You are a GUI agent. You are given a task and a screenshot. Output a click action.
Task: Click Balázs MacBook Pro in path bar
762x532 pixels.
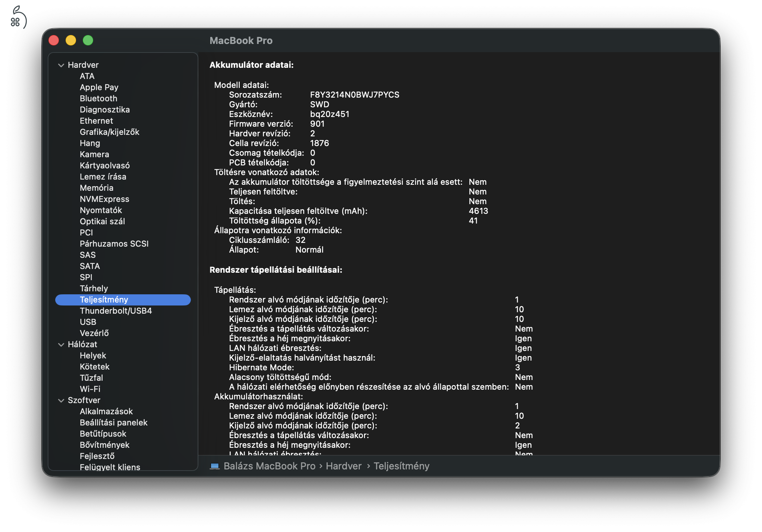click(x=269, y=466)
